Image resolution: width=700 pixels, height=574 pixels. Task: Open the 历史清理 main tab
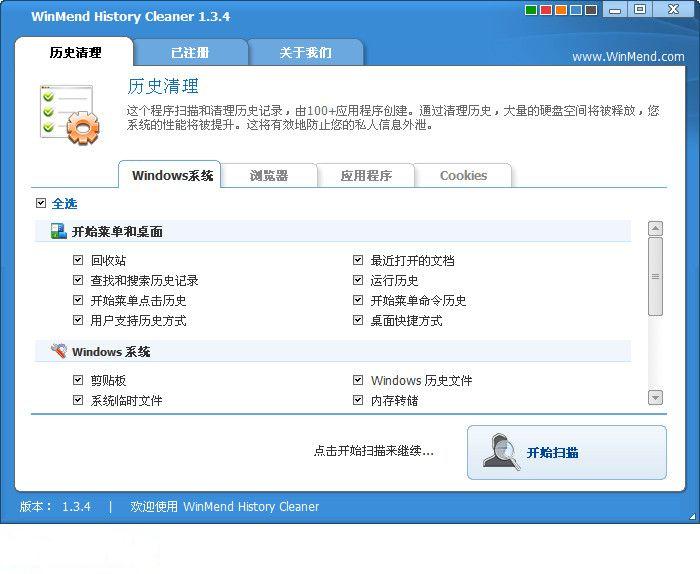[x=75, y=53]
